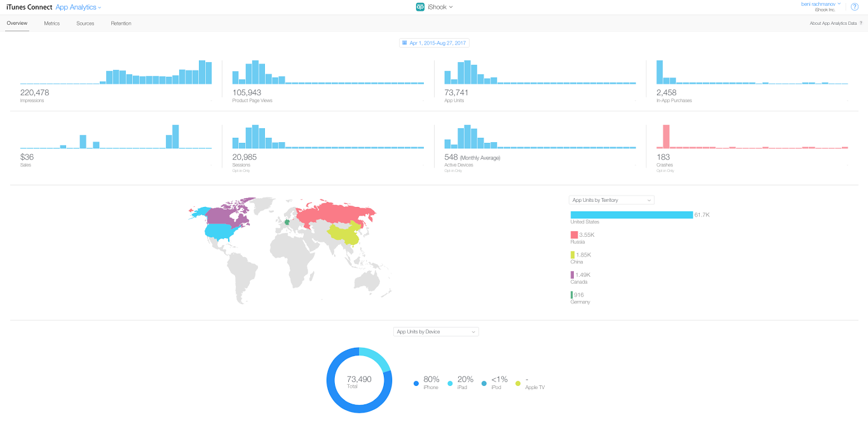This screenshot has width=868, height=424.
Task: Click the Russia territory label
Action: click(576, 242)
